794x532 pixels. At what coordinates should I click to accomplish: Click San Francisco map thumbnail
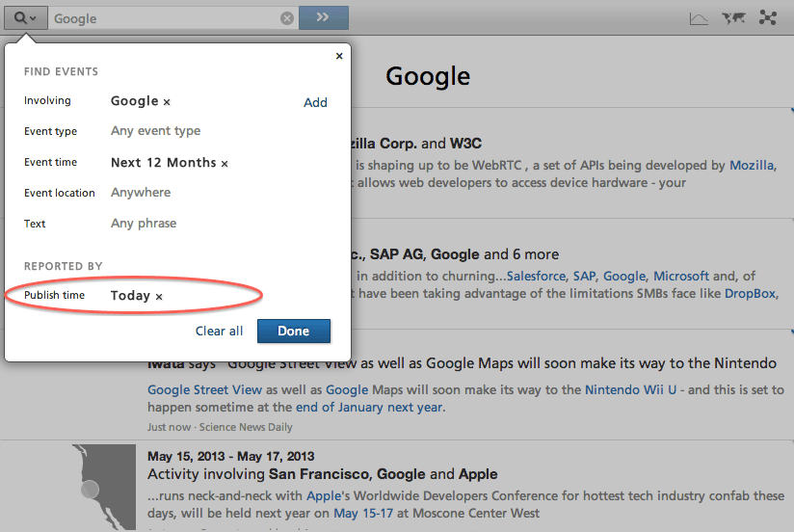pyautogui.click(x=104, y=487)
